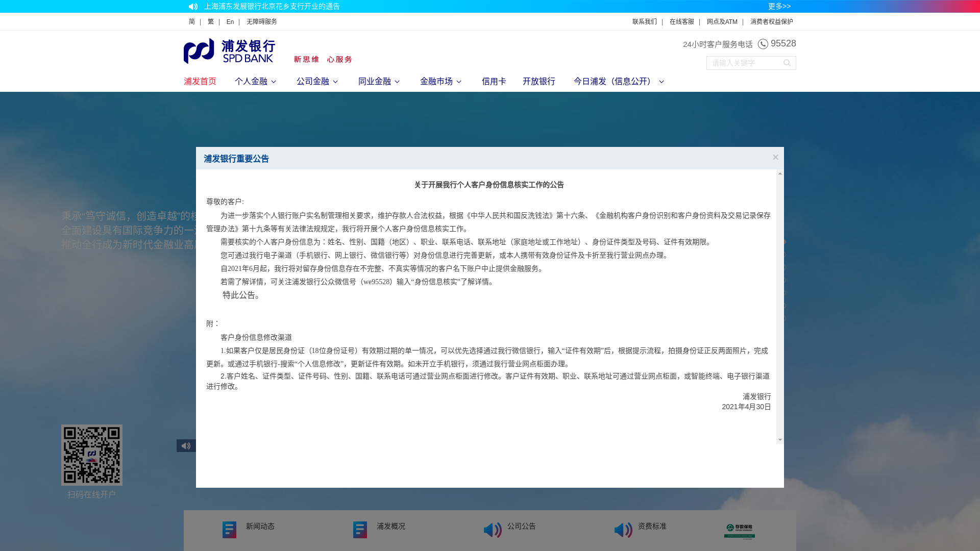Click the QR code for online account opening
This screenshot has width=980, height=551.
tap(92, 455)
